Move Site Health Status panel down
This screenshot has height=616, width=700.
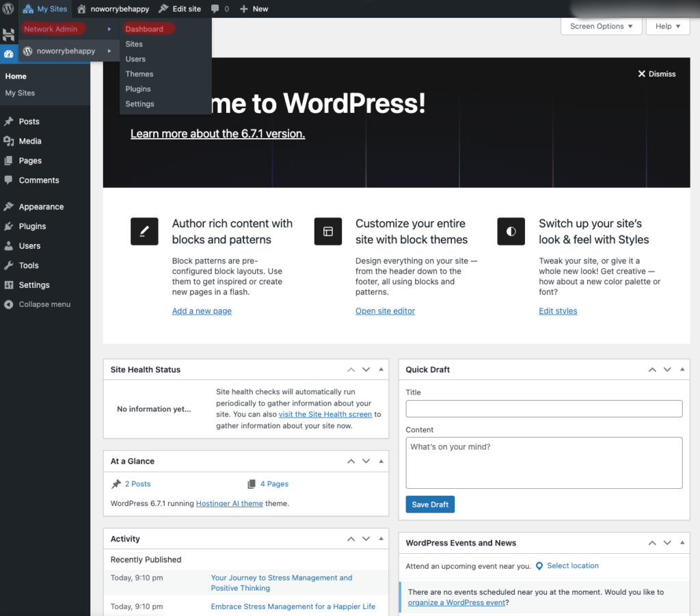pyautogui.click(x=366, y=369)
